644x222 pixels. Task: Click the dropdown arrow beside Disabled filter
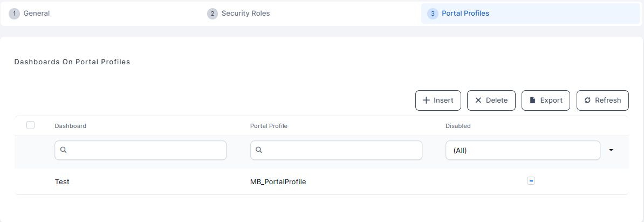click(611, 150)
